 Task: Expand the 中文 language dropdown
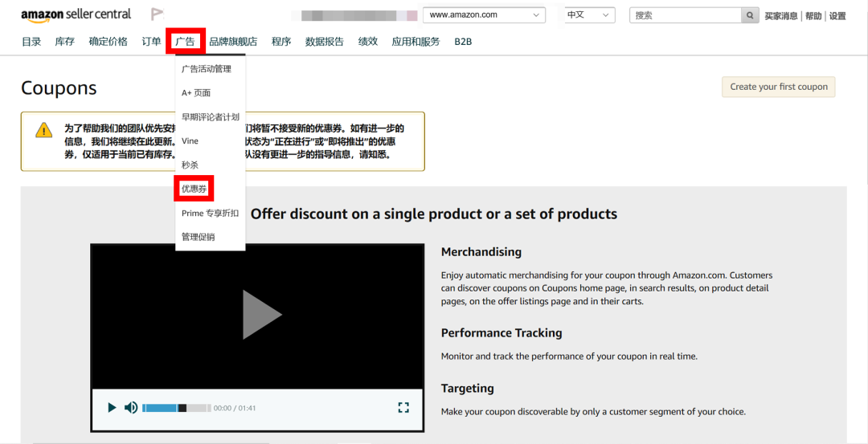coord(587,15)
